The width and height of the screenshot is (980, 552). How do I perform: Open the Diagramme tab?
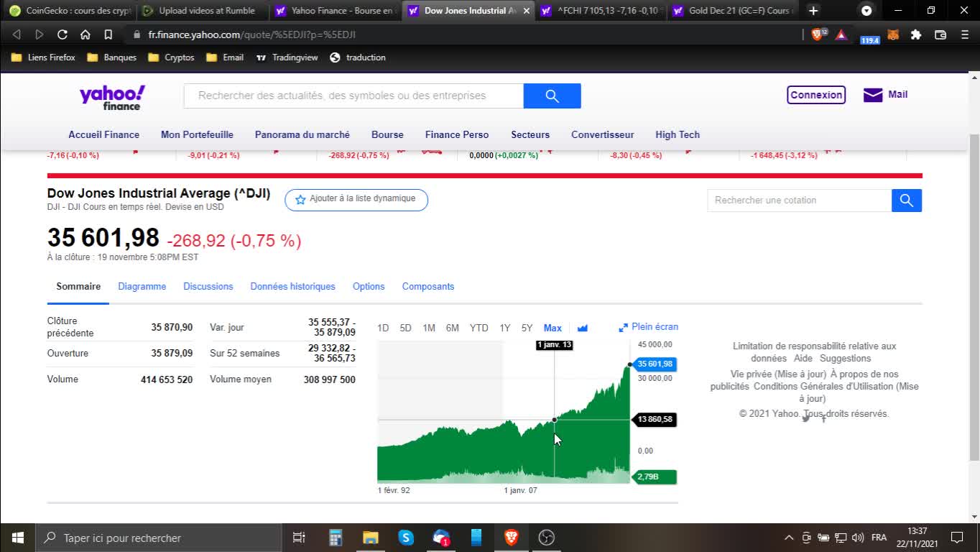tap(142, 286)
